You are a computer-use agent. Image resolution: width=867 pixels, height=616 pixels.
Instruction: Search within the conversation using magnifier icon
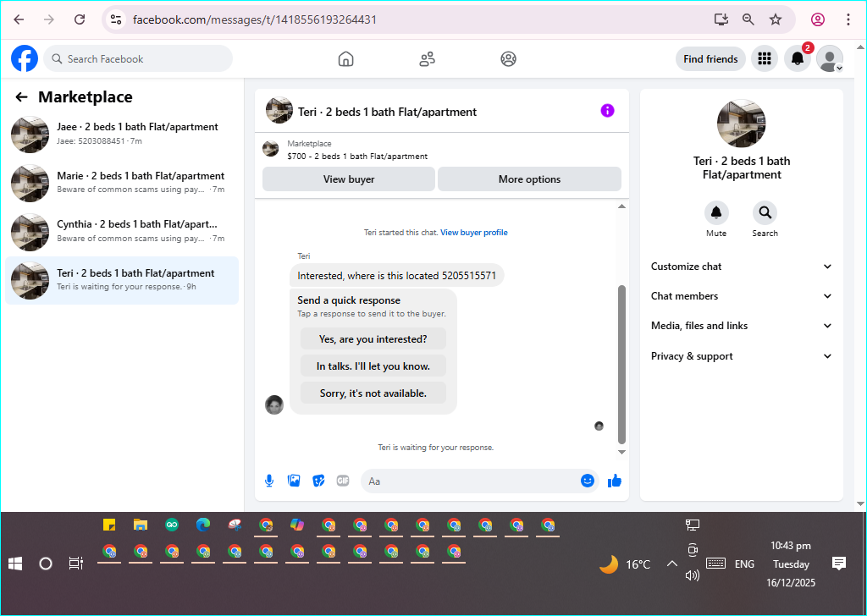[x=765, y=212]
